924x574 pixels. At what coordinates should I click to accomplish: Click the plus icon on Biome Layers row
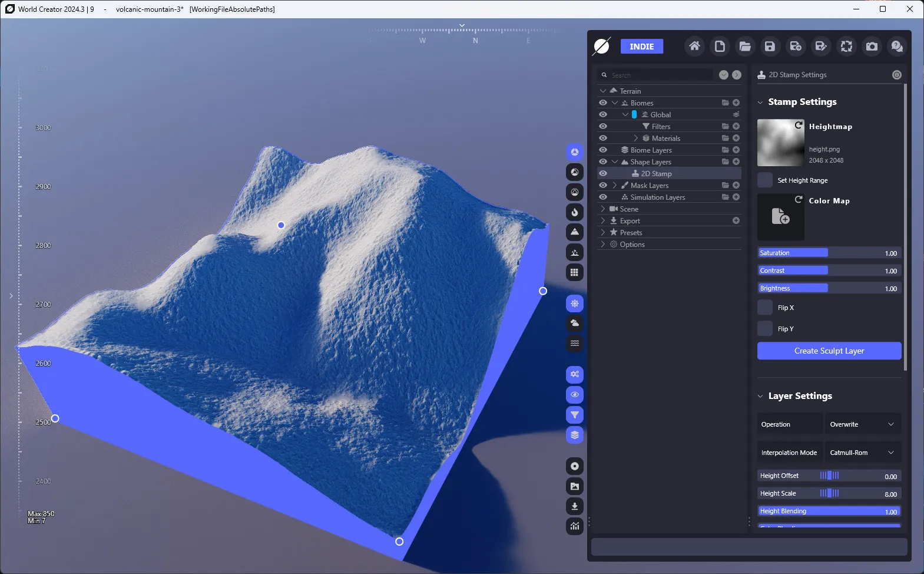(736, 150)
